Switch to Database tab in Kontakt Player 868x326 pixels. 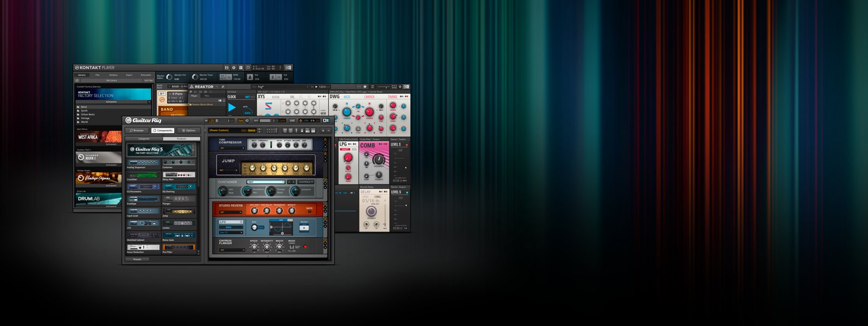coord(113,75)
